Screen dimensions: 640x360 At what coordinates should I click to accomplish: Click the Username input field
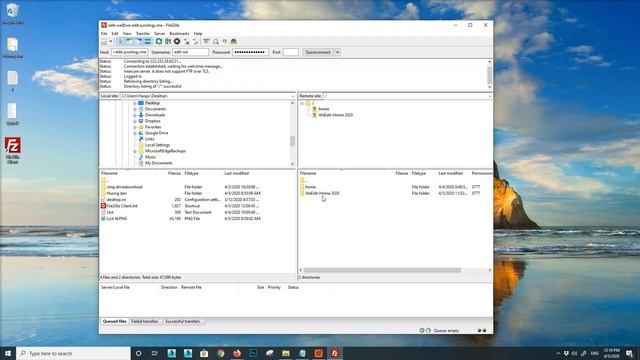pos(190,52)
